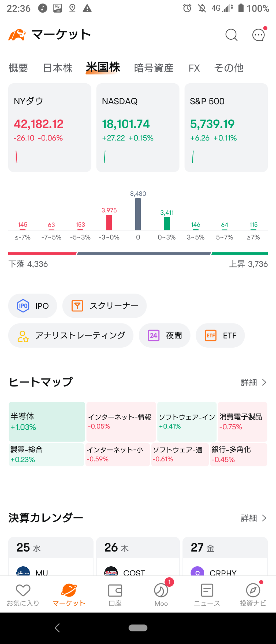
Task: Tap the 8,480 unchanged distribution bar
Action: tap(138, 214)
